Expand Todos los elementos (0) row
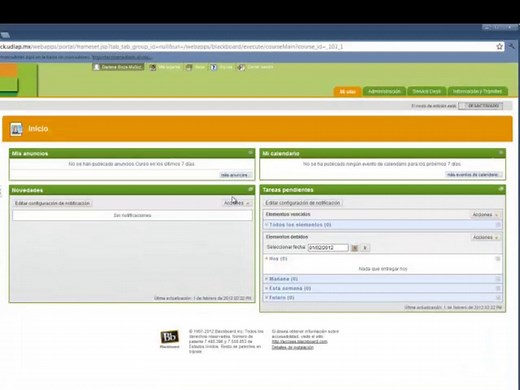Screen dimensions: 520x390 pos(300,225)
